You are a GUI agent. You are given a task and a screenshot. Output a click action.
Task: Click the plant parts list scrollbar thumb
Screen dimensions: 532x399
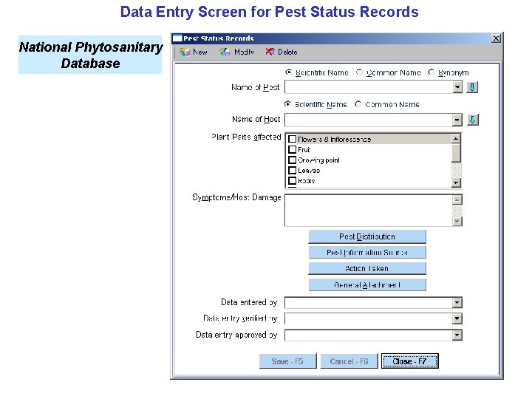[x=456, y=153]
